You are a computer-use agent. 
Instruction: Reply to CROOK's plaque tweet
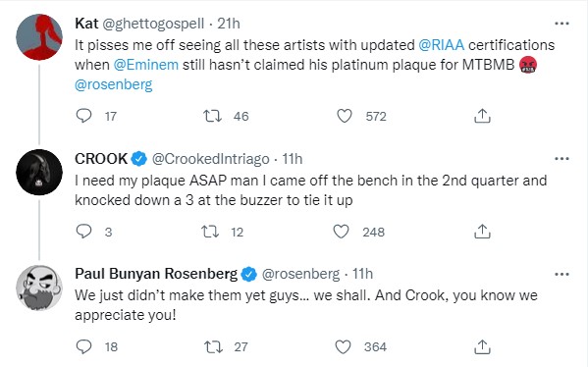83,232
